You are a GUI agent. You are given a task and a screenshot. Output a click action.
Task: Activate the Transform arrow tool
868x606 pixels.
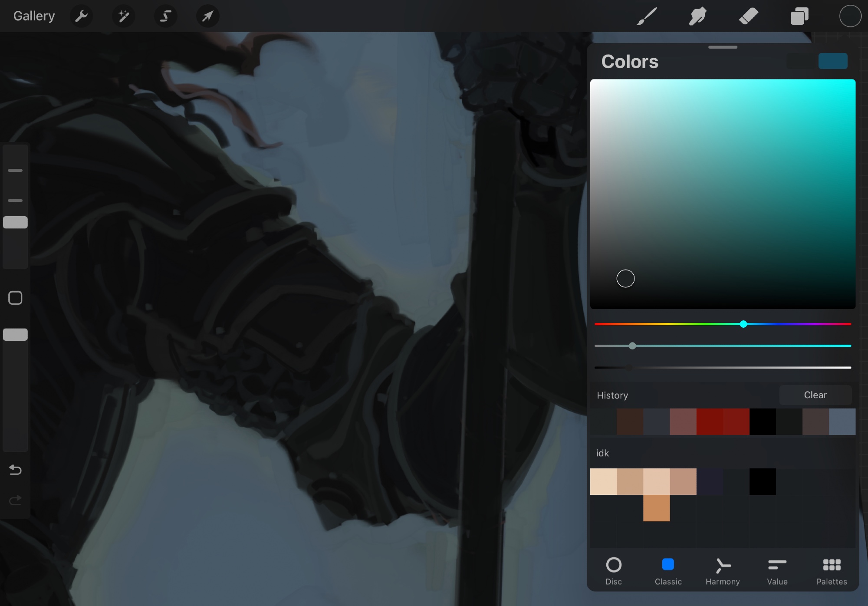pos(208,16)
